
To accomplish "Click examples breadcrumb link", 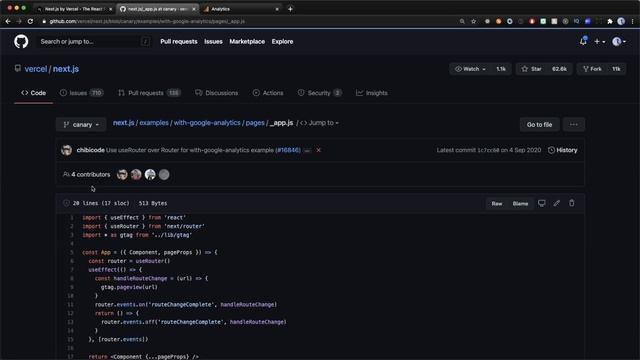I will tap(154, 123).
